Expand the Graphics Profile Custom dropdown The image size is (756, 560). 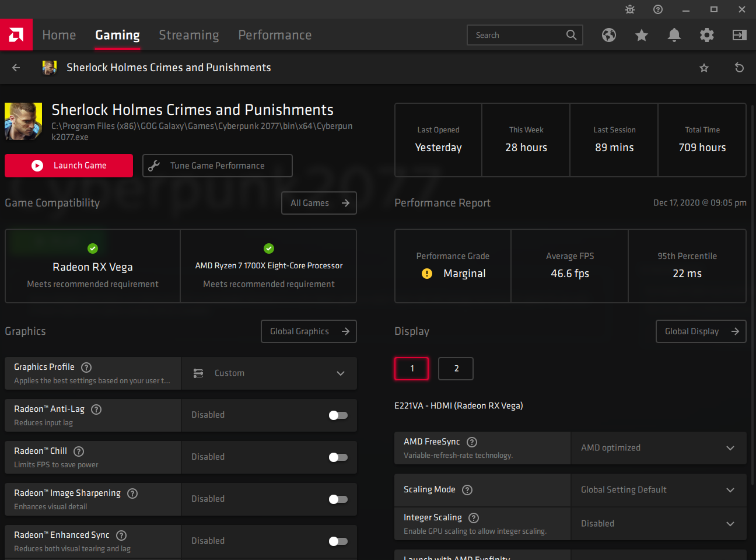coord(269,373)
